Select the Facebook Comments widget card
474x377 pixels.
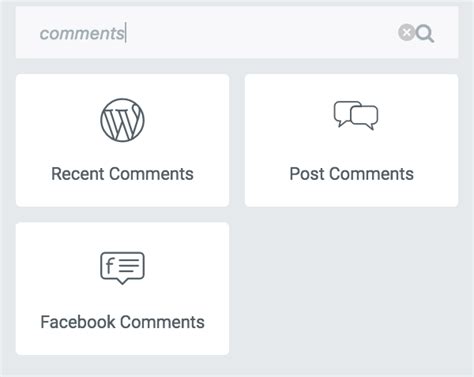[122, 289]
